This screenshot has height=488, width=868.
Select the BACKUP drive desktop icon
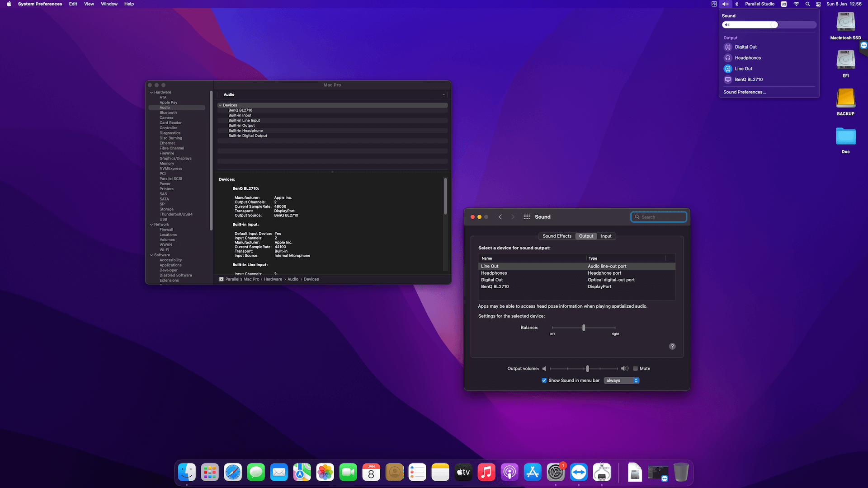(845, 102)
